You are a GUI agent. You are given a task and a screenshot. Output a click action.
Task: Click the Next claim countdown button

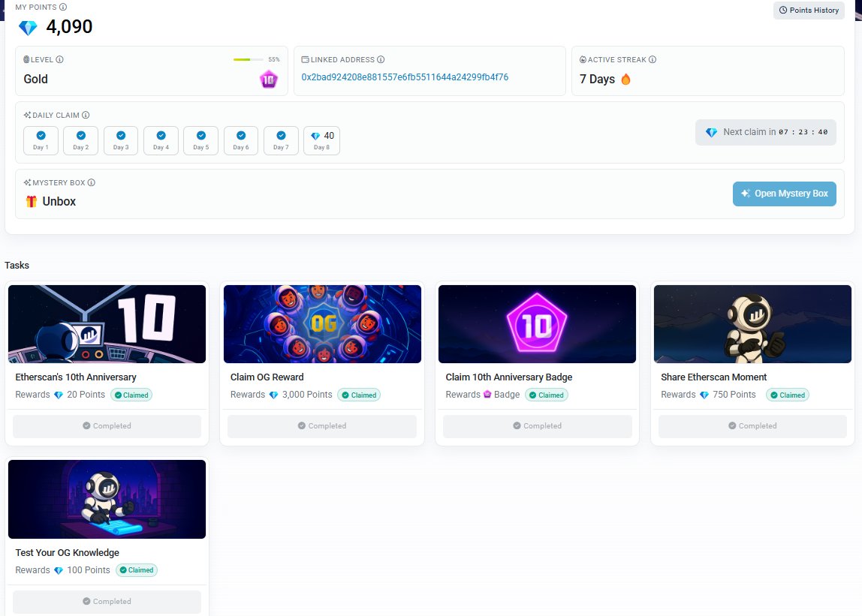coord(766,133)
